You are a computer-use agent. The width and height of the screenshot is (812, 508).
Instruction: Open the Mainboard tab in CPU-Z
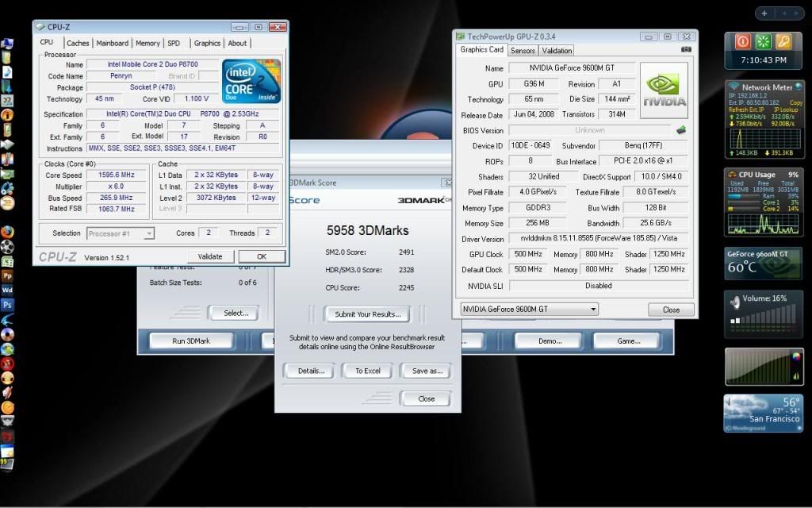pos(112,44)
